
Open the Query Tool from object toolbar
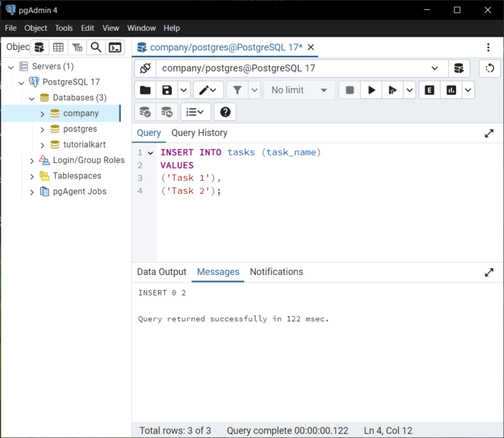(x=39, y=47)
